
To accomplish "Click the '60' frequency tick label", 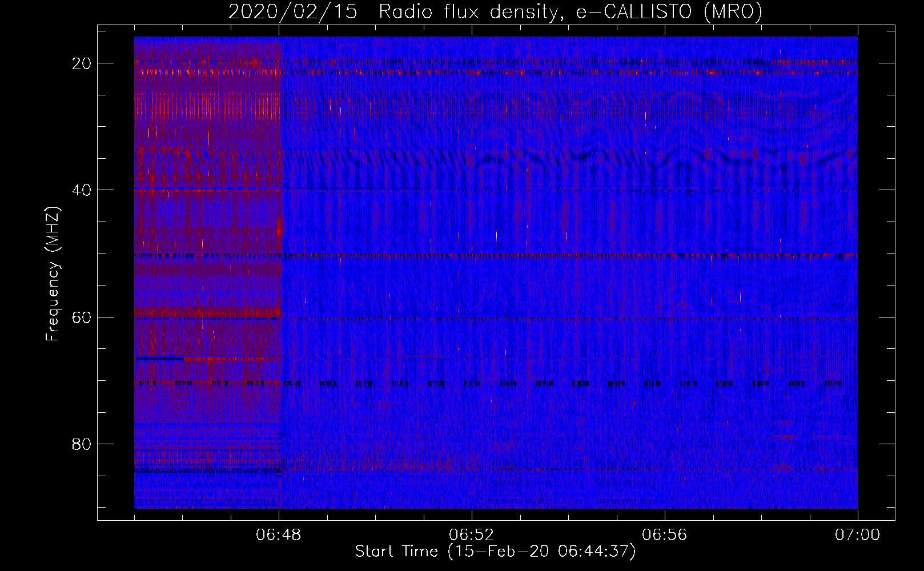I will point(82,317).
